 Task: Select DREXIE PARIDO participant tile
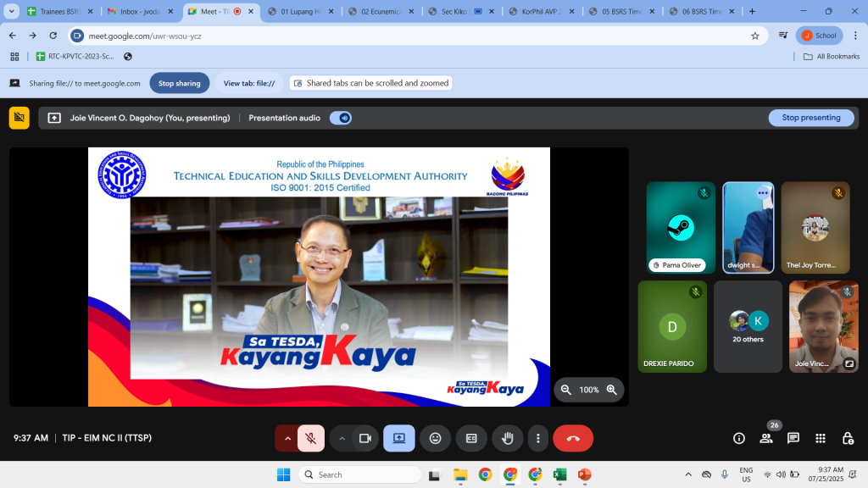(672, 326)
